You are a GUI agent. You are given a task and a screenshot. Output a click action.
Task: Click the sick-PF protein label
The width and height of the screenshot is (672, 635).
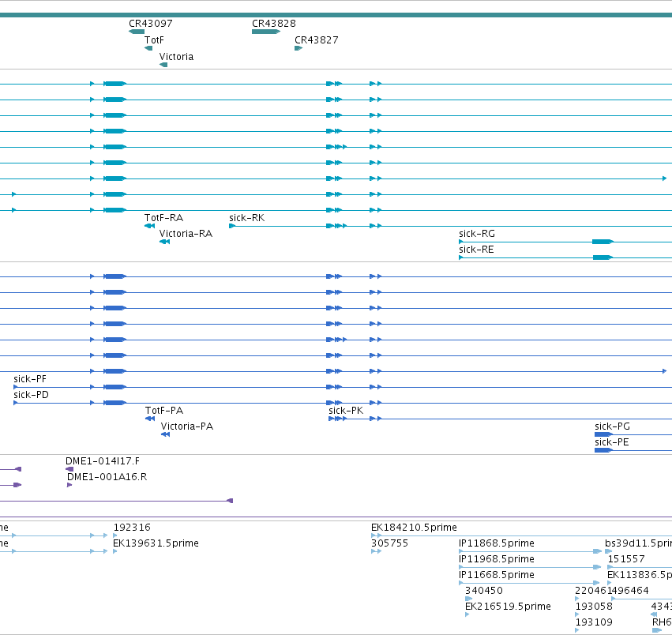pos(29,379)
